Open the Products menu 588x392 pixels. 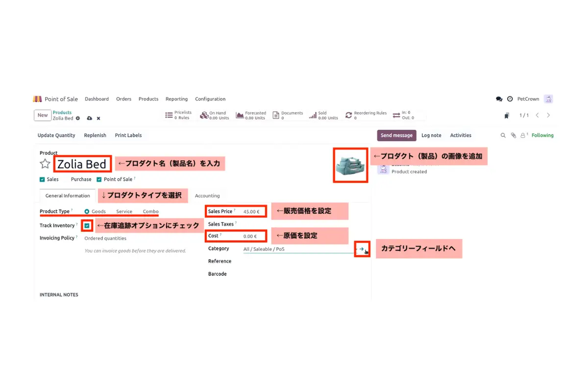coord(148,99)
